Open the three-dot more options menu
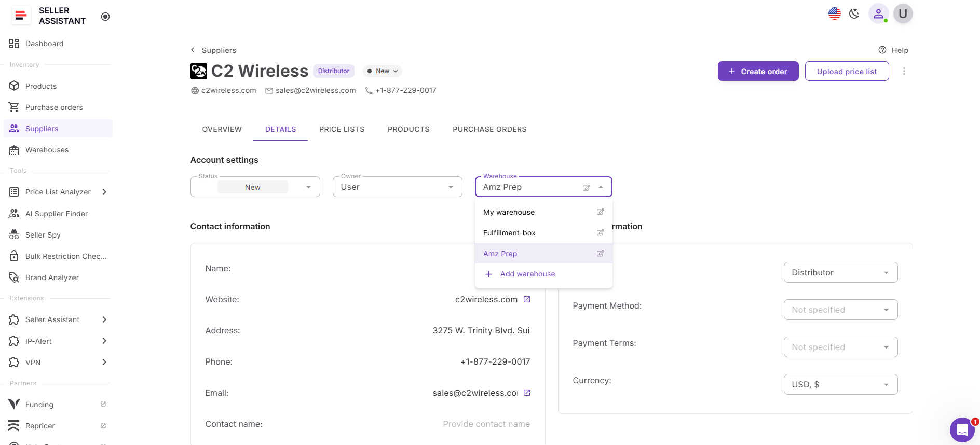This screenshot has width=980, height=445. [904, 71]
